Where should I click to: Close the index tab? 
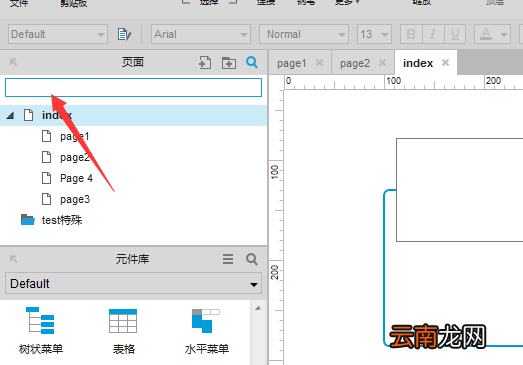click(445, 62)
